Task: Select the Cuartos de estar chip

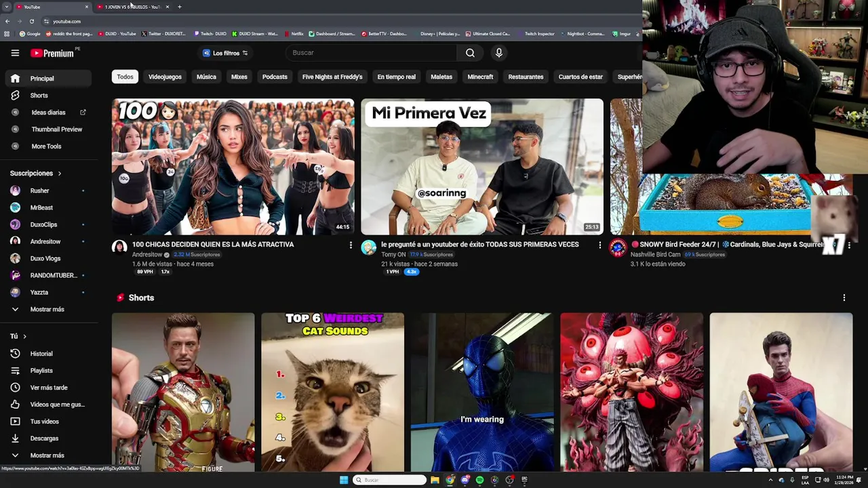Action: [x=580, y=77]
